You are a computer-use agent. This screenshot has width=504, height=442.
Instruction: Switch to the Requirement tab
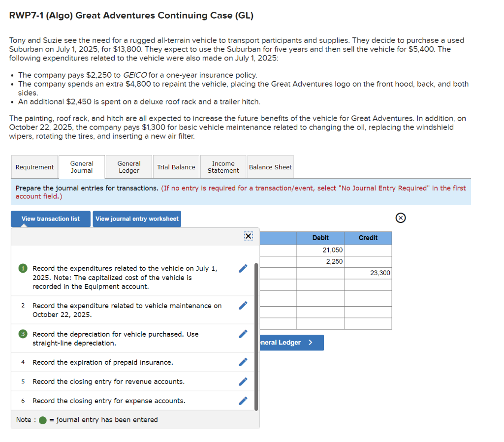point(34,167)
